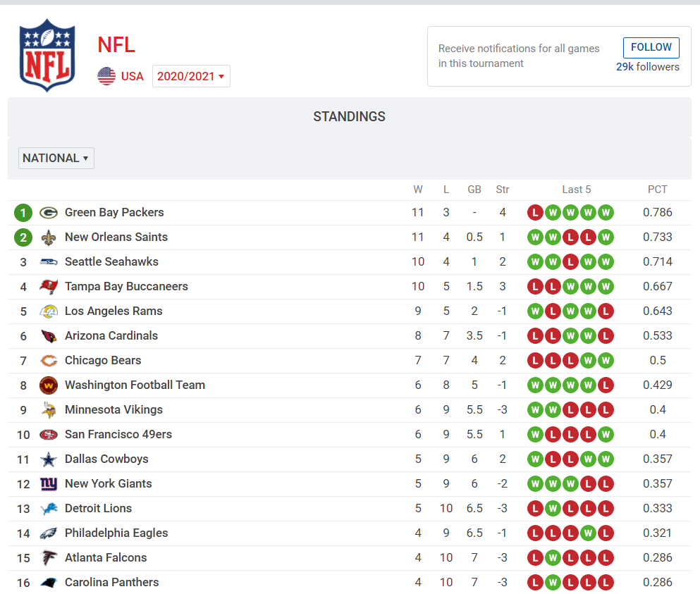Click Arizona Cardinals' 0.533 PCT value

click(x=658, y=335)
